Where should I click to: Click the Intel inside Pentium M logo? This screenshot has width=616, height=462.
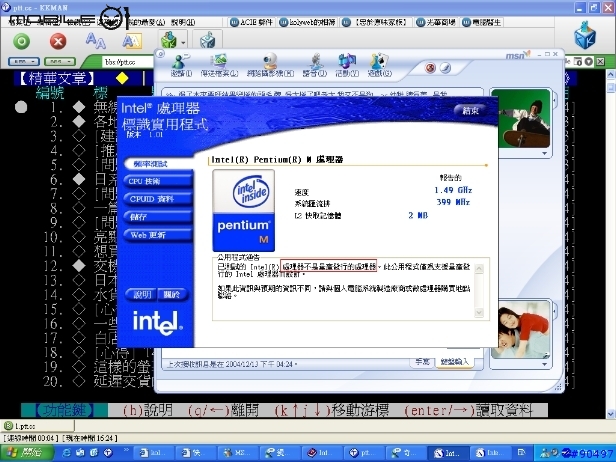(x=244, y=211)
